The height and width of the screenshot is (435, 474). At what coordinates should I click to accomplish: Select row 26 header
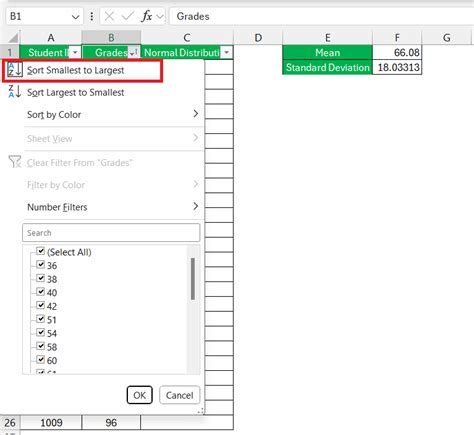click(x=10, y=423)
